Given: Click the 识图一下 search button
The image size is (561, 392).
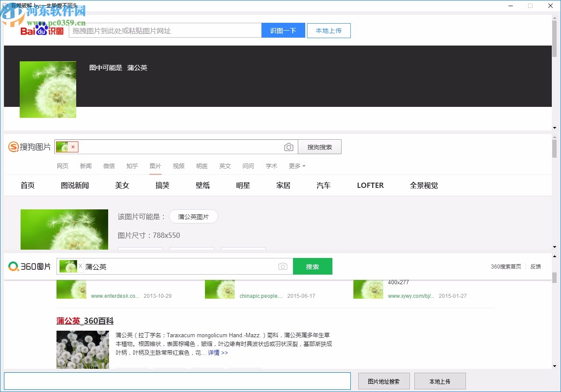Looking at the screenshot, I should tap(283, 30).
